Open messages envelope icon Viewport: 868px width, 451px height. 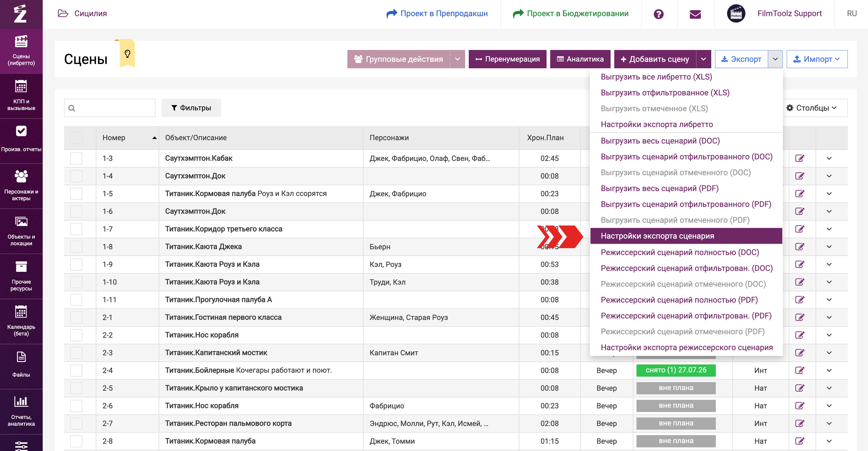click(695, 14)
